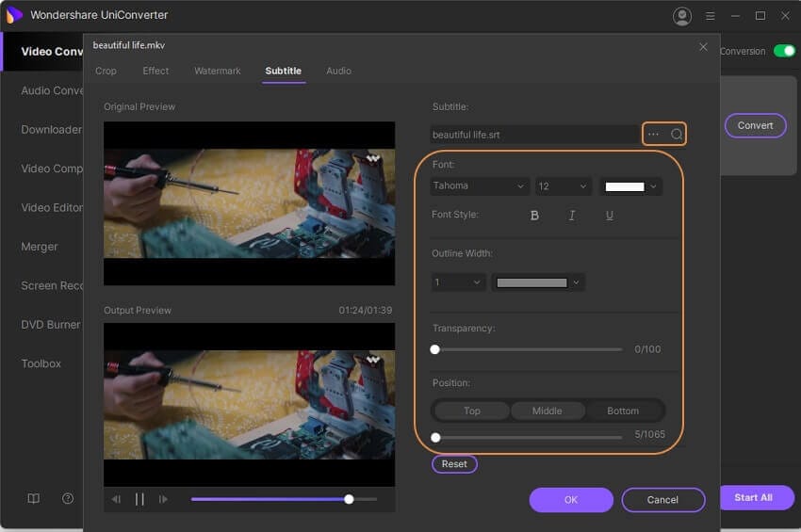Toggle the high speed Conversion switch
Viewport: 801px width, 532px height.
coord(784,51)
